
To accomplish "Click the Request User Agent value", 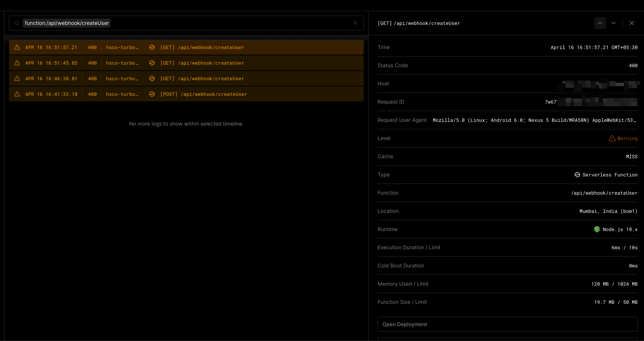I will tap(534, 120).
